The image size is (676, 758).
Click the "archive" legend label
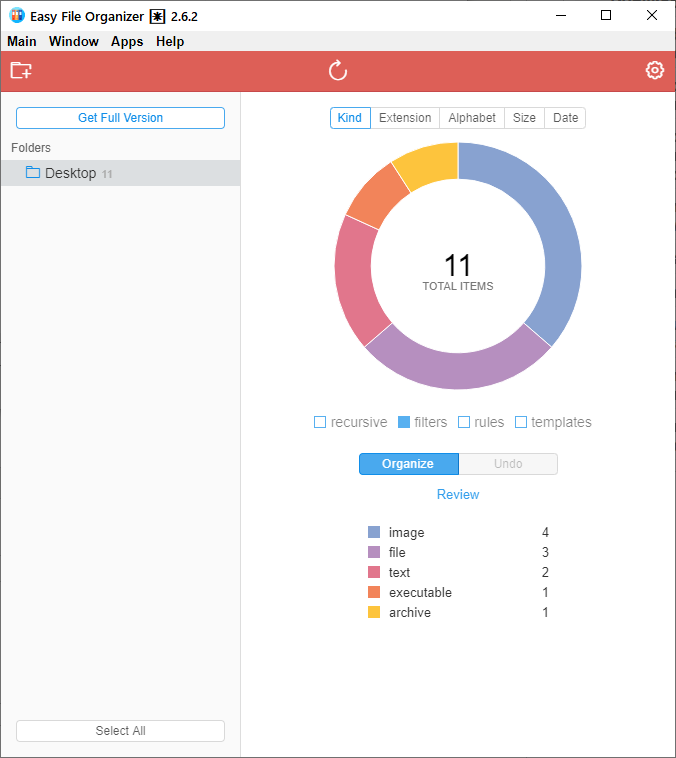coord(410,612)
